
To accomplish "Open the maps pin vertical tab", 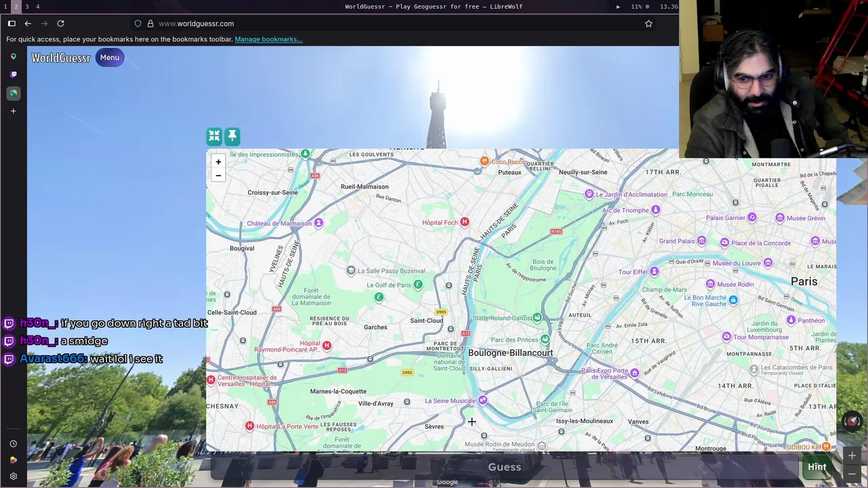I will pyautogui.click(x=13, y=57).
